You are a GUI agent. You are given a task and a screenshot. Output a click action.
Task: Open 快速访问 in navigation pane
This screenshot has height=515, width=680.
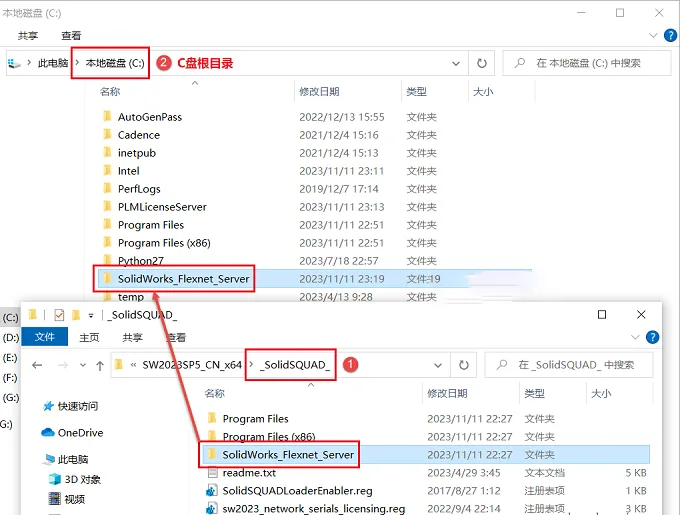(78, 406)
